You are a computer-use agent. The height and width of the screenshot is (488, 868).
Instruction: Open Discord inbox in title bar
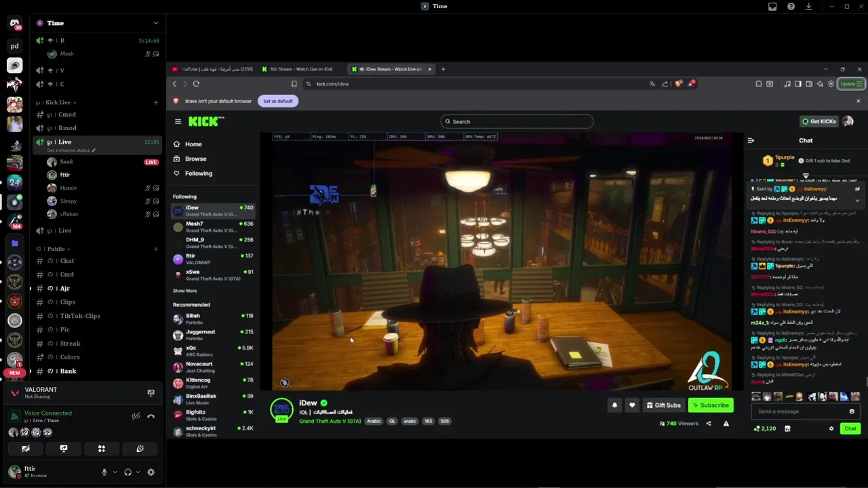(772, 6)
